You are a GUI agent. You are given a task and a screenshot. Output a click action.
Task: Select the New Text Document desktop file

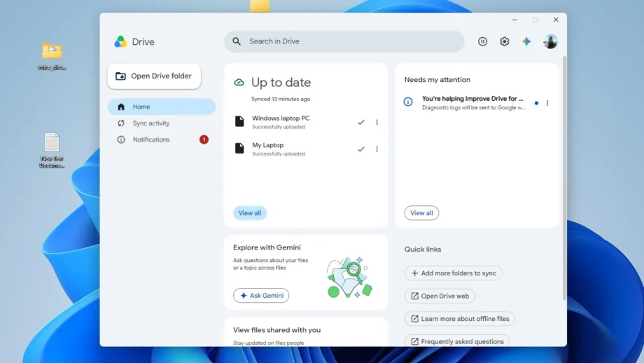52,150
